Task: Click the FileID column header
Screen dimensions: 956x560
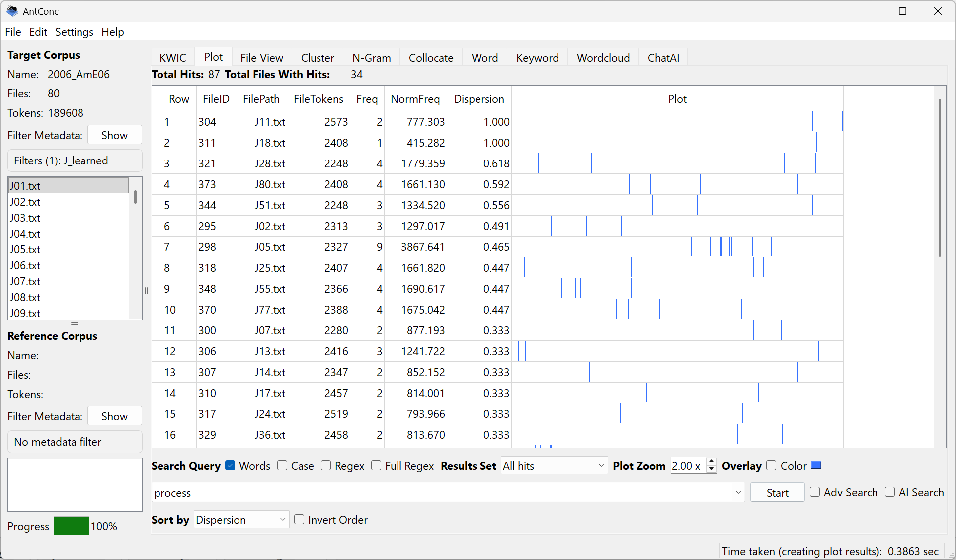Action: point(216,99)
